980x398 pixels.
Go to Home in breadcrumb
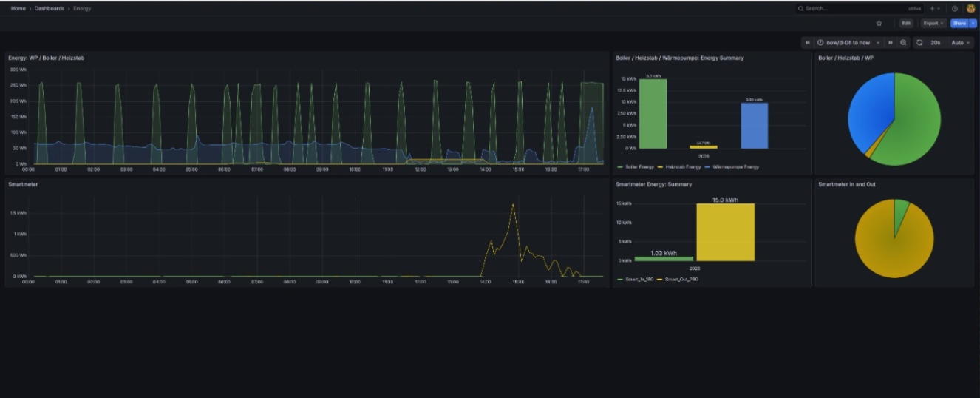(x=18, y=8)
